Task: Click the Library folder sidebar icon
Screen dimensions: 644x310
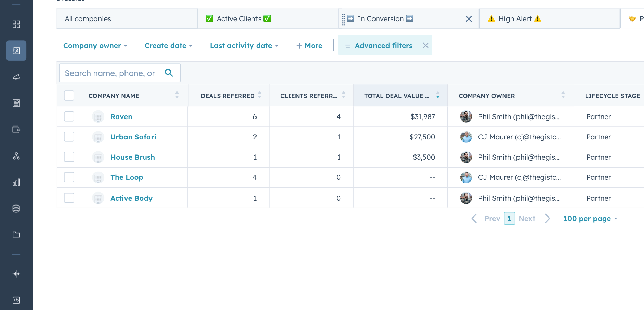Action: pos(16,235)
